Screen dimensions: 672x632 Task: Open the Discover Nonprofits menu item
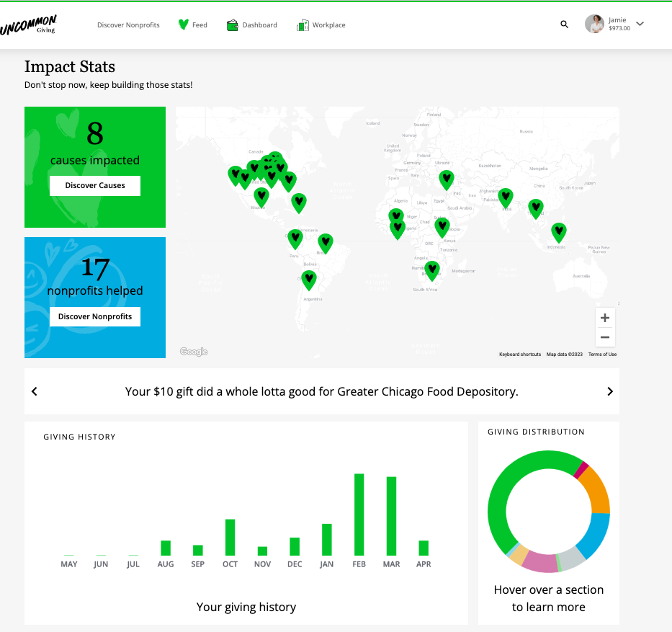tap(128, 25)
